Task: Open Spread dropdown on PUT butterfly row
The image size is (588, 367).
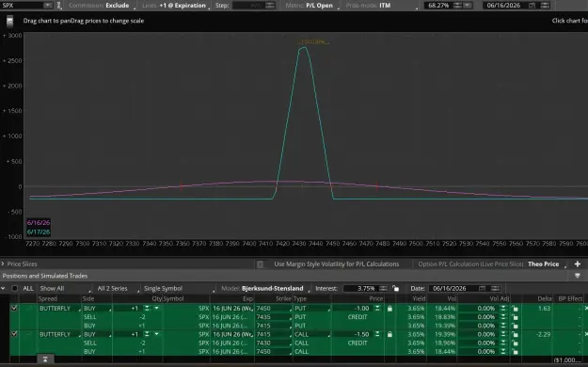Action: [x=59, y=309]
